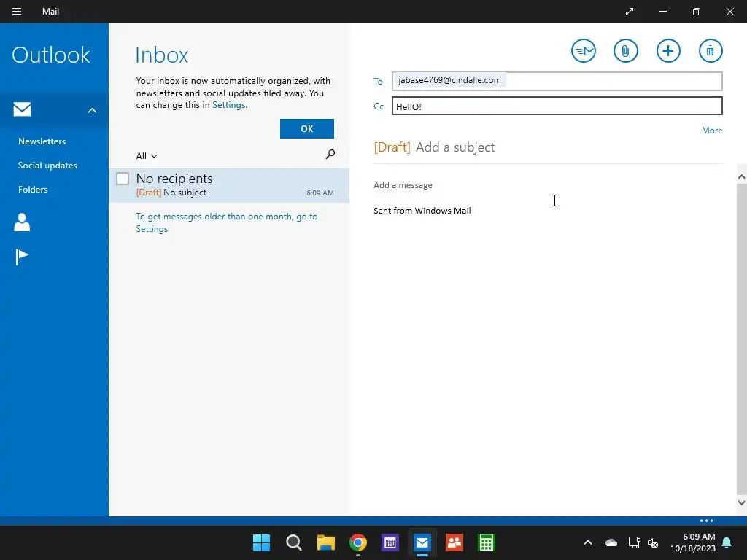Open Google Chrome from taskbar
747x560 pixels.
point(357,542)
